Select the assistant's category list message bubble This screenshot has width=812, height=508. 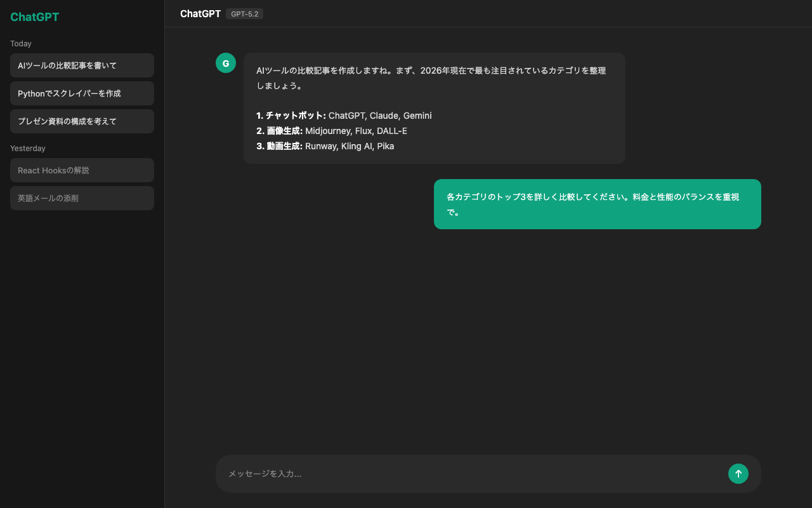click(434, 108)
